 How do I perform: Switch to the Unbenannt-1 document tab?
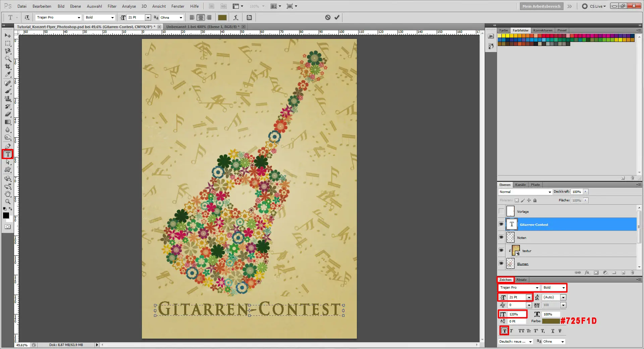(201, 27)
